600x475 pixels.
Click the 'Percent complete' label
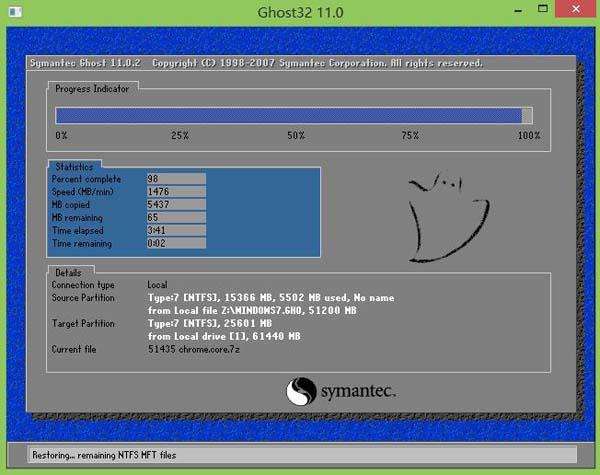pyautogui.click(x=86, y=179)
